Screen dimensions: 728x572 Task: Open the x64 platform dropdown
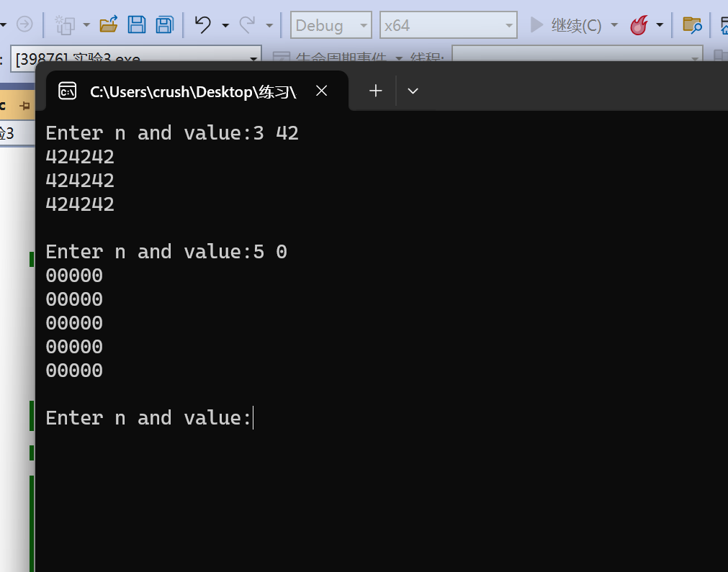point(449,25)
